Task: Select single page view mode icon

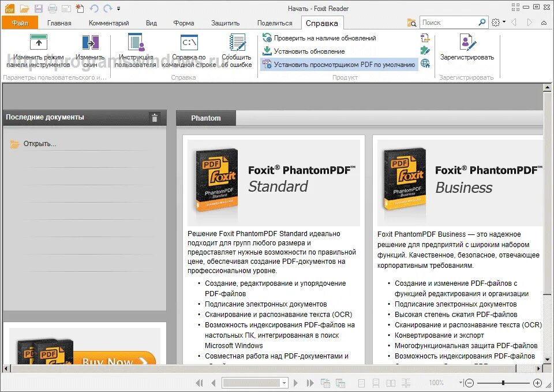Action: [x=361, y=383]
